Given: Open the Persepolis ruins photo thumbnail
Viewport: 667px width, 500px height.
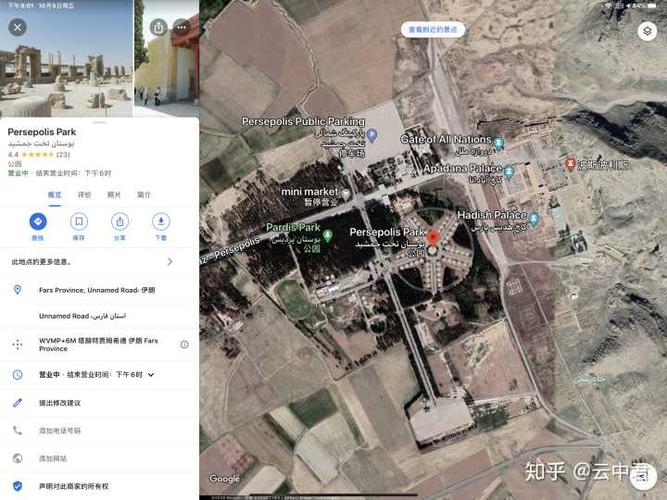Looking at the screenshot, I should (66, 58).
